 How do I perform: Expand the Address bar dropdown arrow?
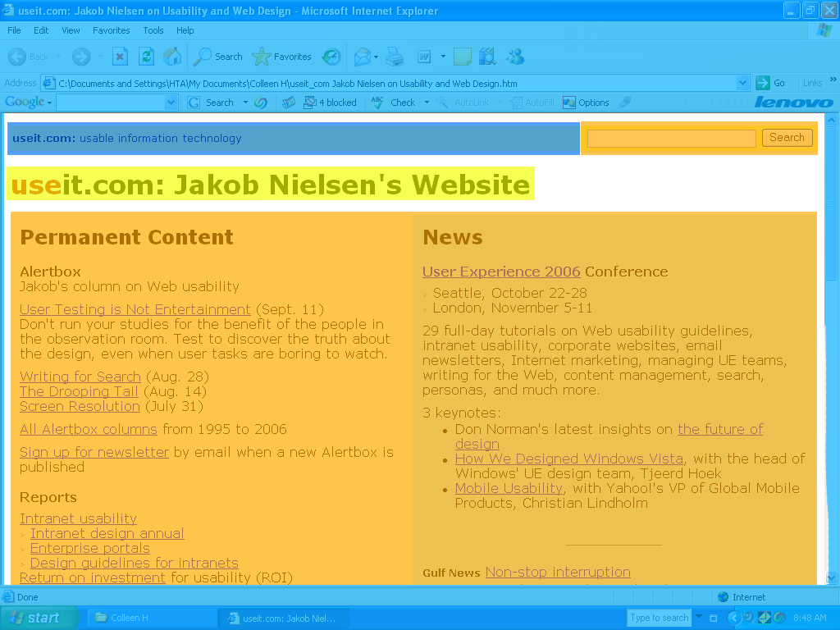pyautogui.click(x=742, y=83)
